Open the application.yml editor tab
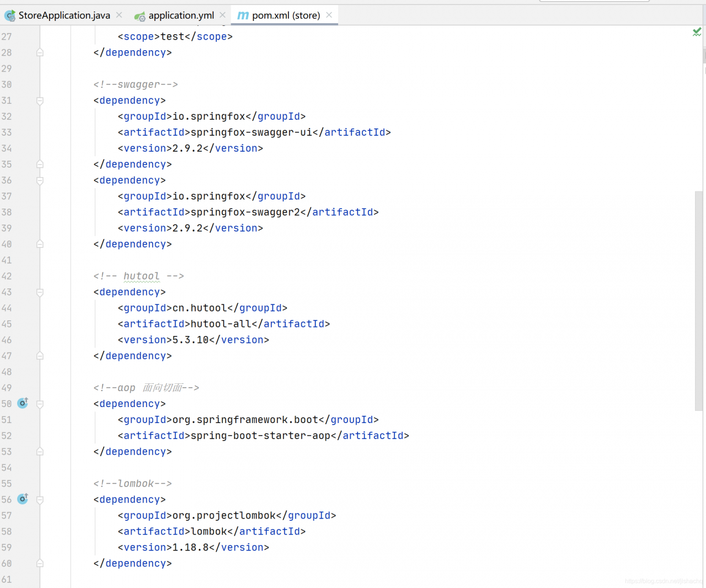Image resolution: width=706 pixels, height=588 pixels. (181, 15)
